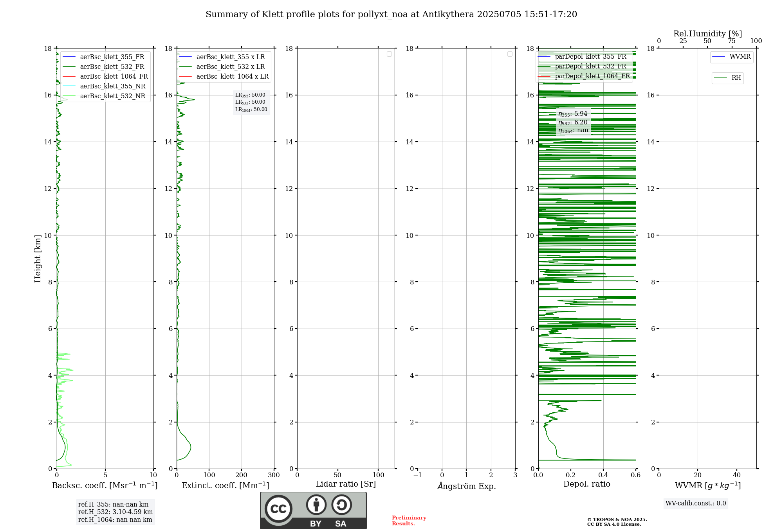Click the red 'Preliminary Results.' notice

tap(409, 521)
